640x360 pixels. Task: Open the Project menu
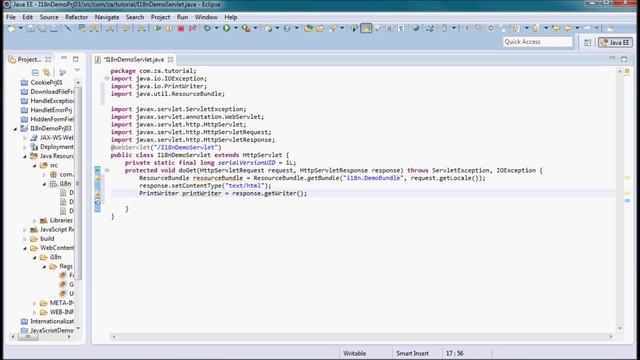coord(160,17)
